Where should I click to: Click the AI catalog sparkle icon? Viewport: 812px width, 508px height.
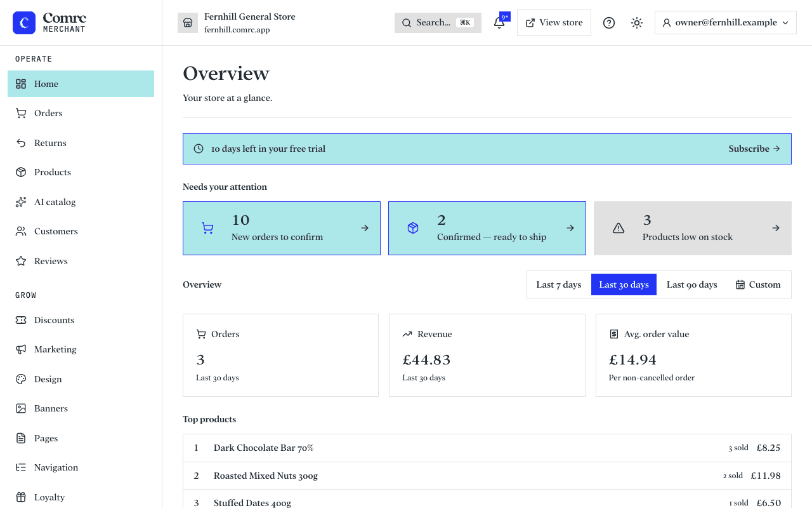click(x=21, y=202)
